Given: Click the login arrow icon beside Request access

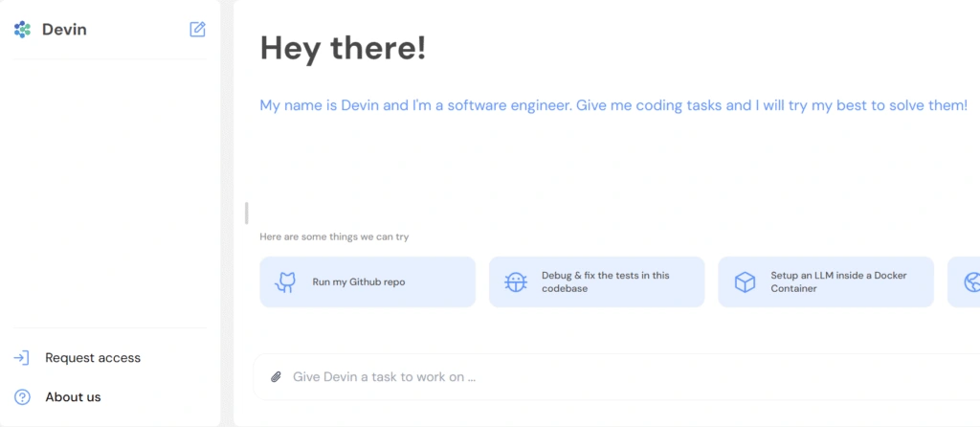Looking at the screenshot, I should click(22, 358).
